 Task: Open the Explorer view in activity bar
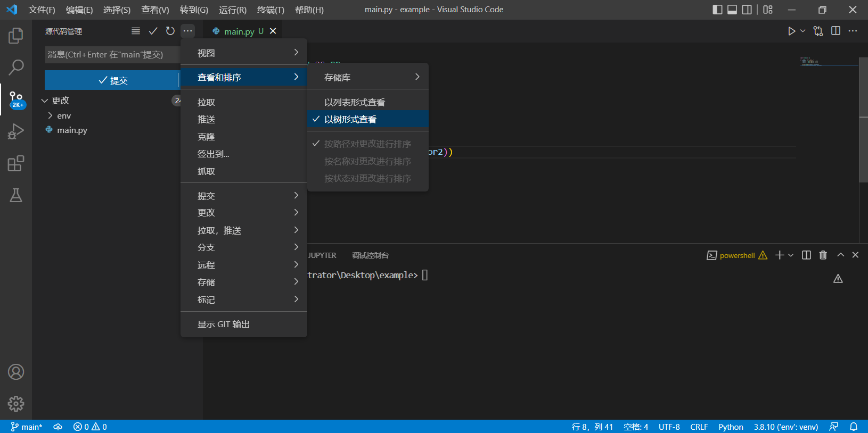pyautogui.click(x=16, y=36)
